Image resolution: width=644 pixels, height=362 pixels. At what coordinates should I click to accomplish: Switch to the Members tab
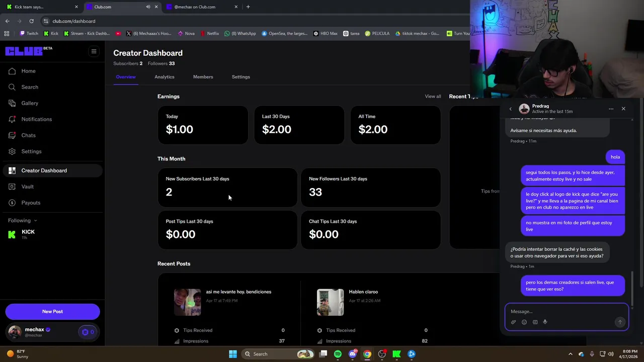(203, 77)
